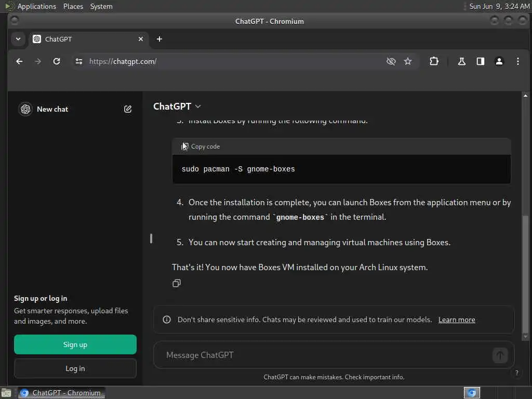Click the chat vertical scrollbar thumb
This screenshot has width=532, height=399.
pos(525,273)
